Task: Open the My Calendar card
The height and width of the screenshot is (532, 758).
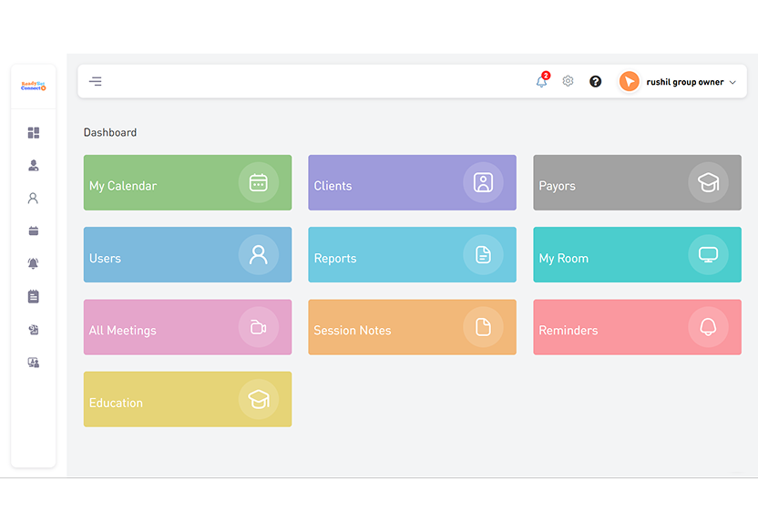Action: pyautogui.click(x=188, y=183)
